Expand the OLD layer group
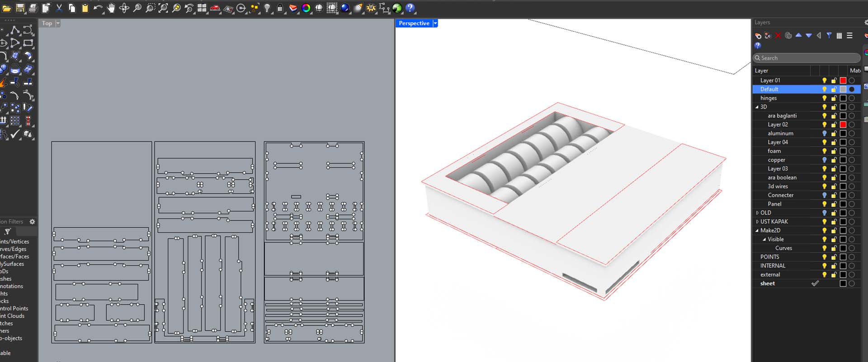 tap(757, 213)
